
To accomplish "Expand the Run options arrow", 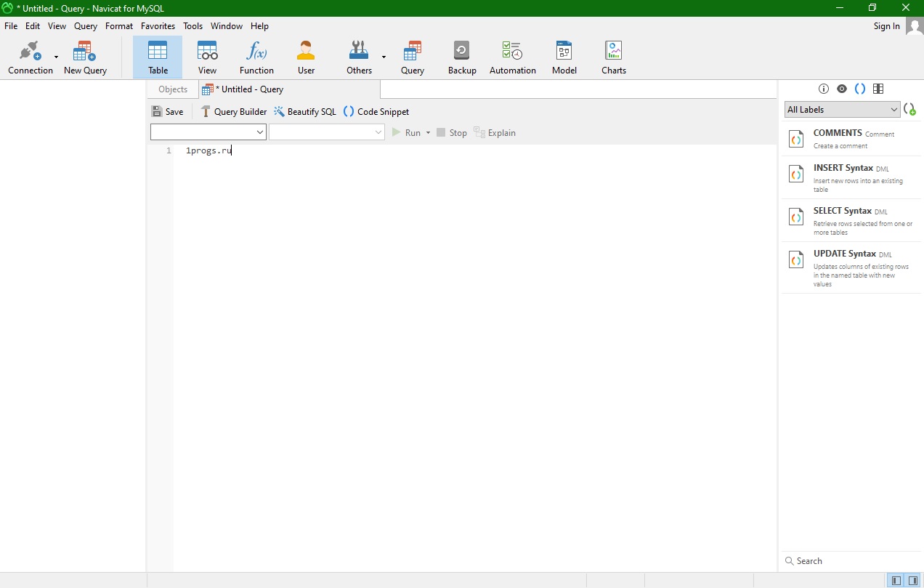I will (x=428, y=132).
